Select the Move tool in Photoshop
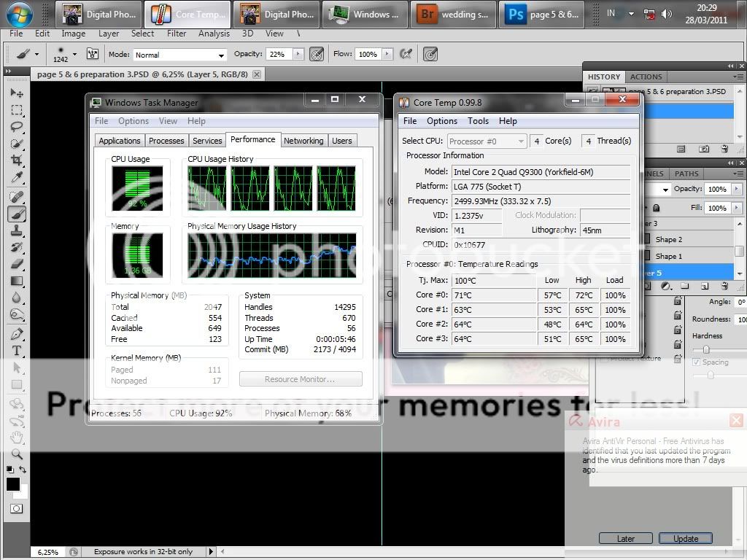This screenshot has width=747, height=560. (17, 93)
